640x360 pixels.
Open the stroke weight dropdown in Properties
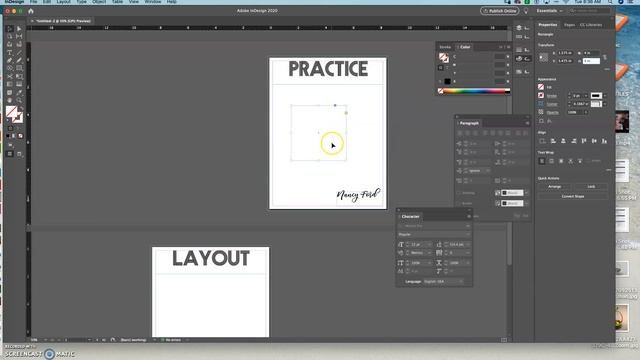[x=586, y=96]
